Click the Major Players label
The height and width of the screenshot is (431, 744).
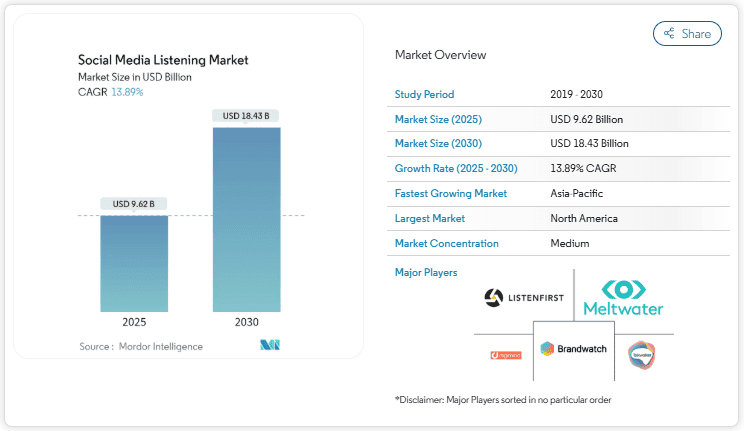[x=426, y=272]
